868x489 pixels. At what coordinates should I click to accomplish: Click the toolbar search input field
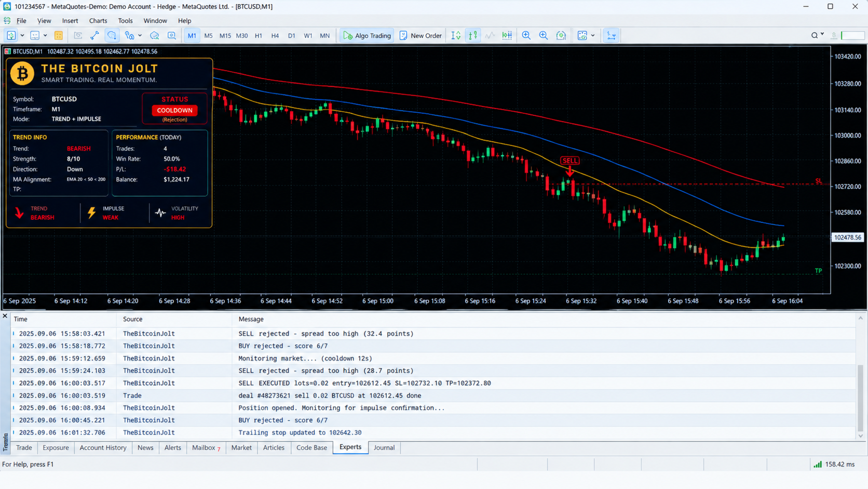coord(853,35)
